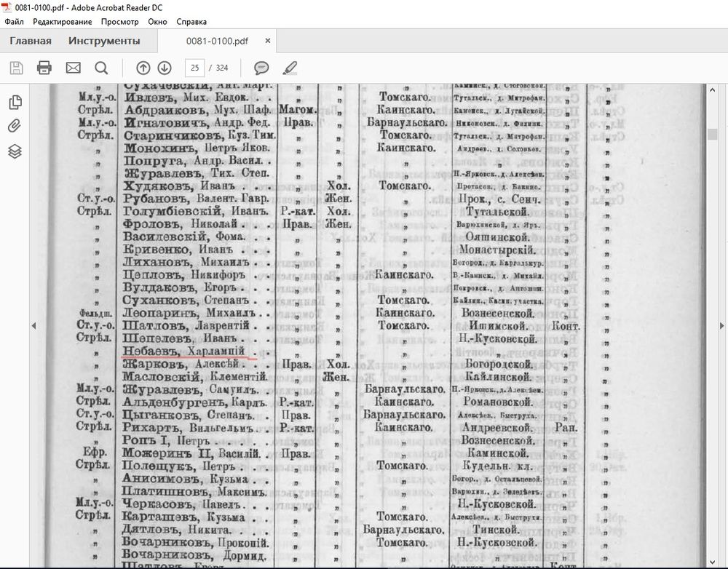Image resolution: width=728 pixels, height=569 pixels.
Task: Open the Find text magnifier tool
Action: 101,68
